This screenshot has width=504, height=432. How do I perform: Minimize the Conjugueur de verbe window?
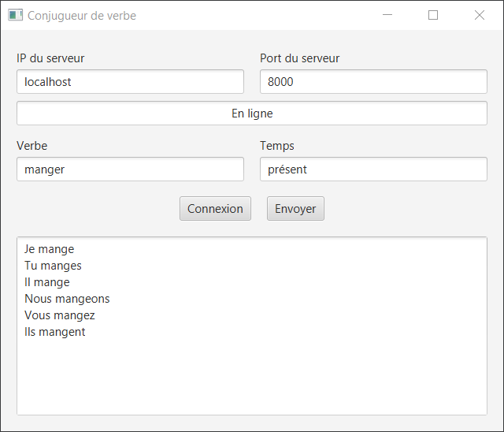tap(387, 15)
